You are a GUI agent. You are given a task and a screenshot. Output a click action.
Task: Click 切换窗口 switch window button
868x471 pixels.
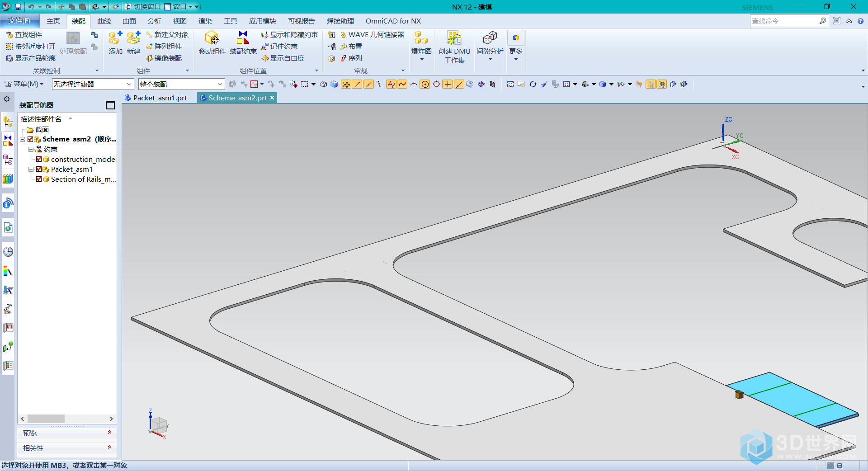click(142, 7)
